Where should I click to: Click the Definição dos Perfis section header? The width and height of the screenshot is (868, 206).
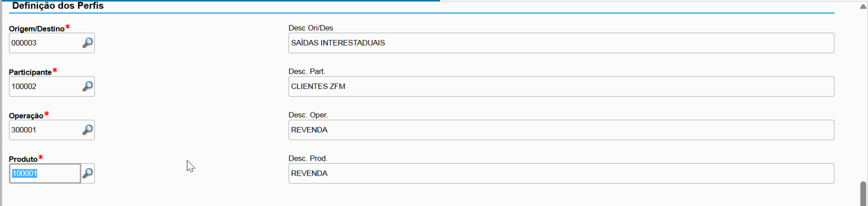pyautogui.click(x=58, y=6)
